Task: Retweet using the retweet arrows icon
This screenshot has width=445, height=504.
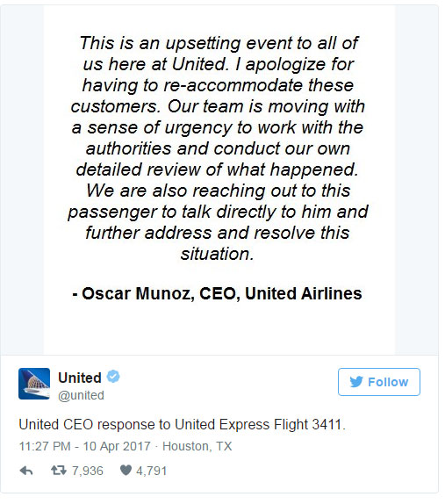Action: pyautogui.click(x=59, y=471)
